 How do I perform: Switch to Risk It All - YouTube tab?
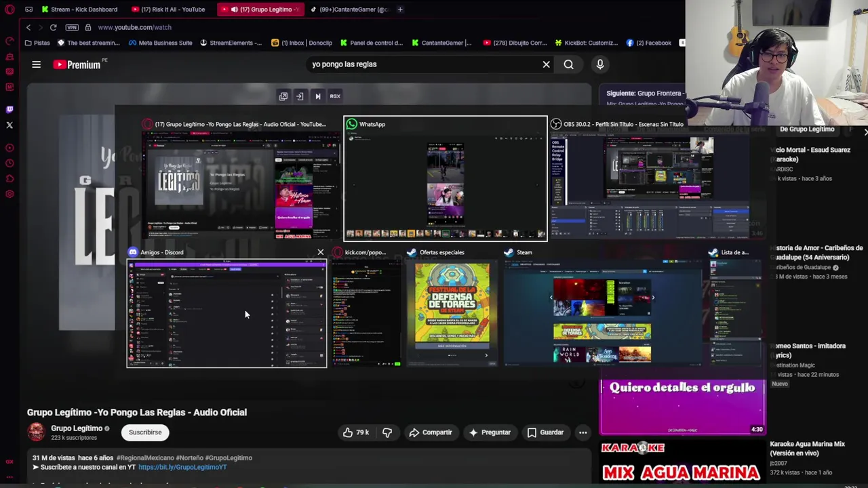tap(170, 9)
